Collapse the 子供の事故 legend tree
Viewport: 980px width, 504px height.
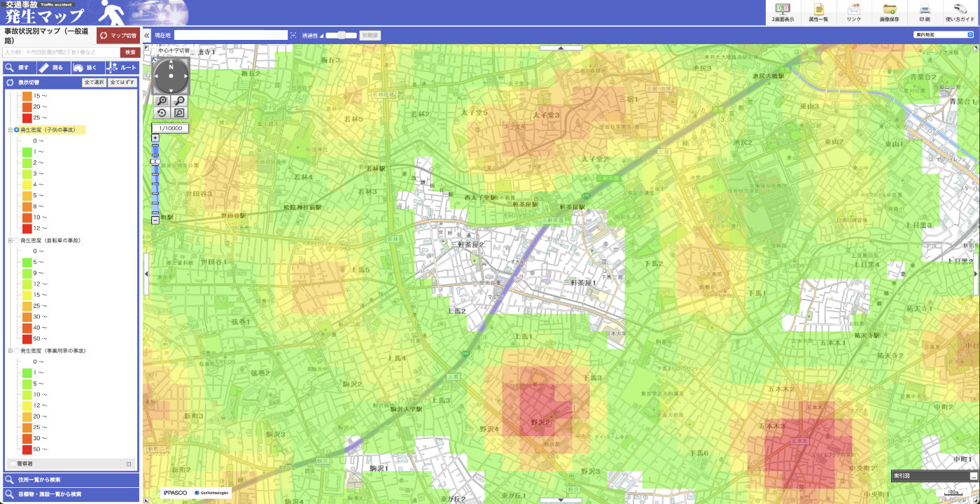point(10,129)
